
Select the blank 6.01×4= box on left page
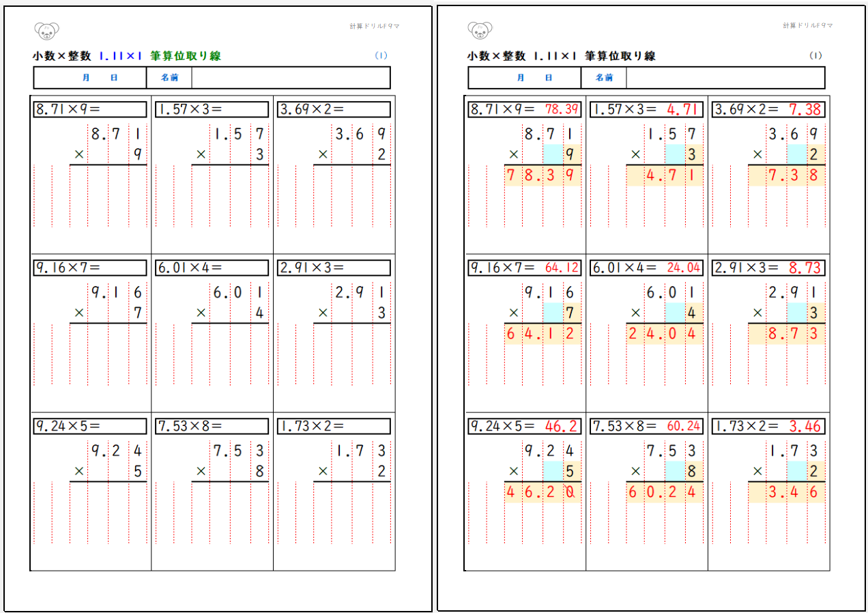click(212, 268)
